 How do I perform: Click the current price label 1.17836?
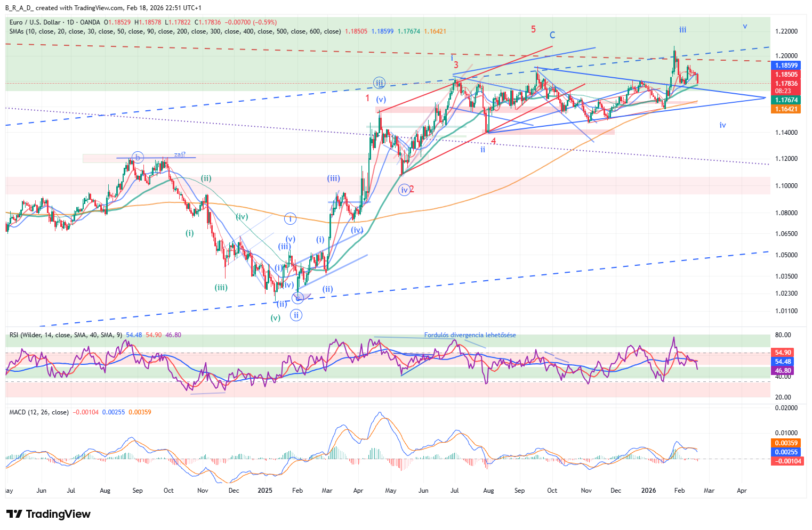[x=786, y=84]
